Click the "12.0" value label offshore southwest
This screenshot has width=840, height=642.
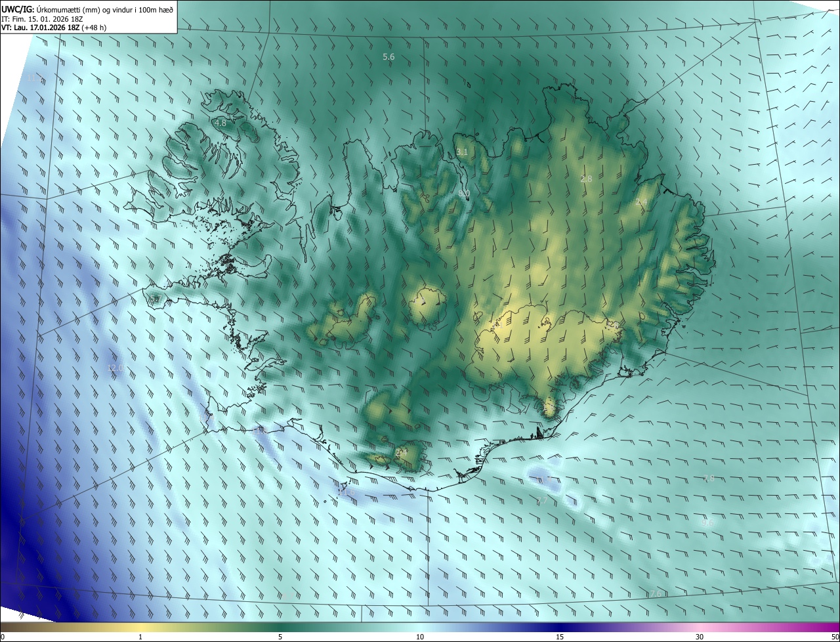point(116,368)
